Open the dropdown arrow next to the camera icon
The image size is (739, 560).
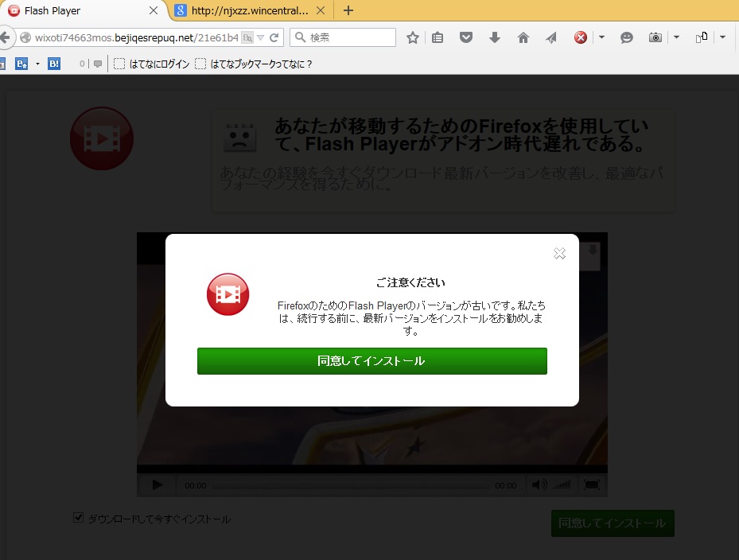click(x=676, y=37)
